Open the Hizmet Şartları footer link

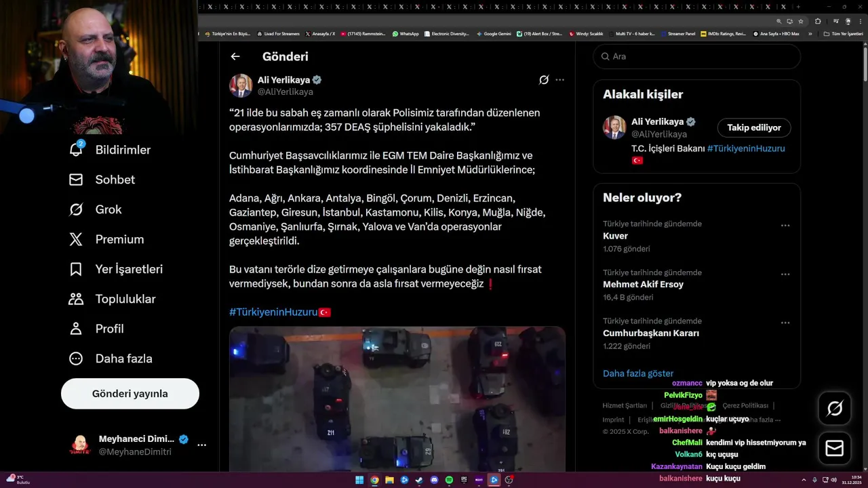point(625,405)
